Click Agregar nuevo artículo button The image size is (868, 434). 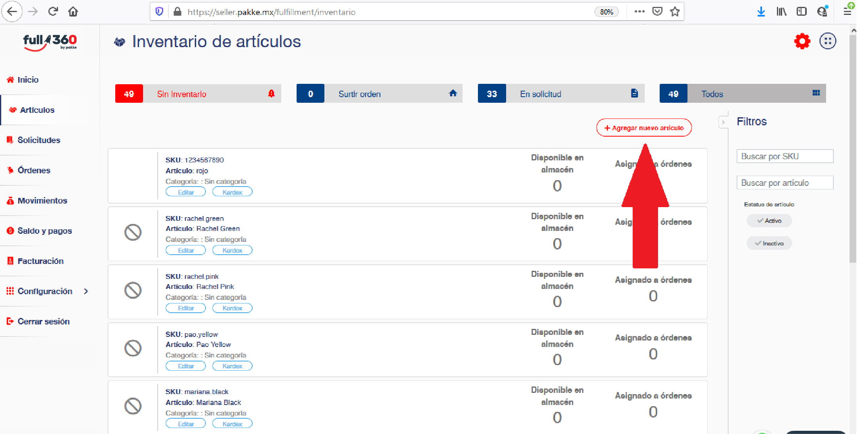(644, 128)
